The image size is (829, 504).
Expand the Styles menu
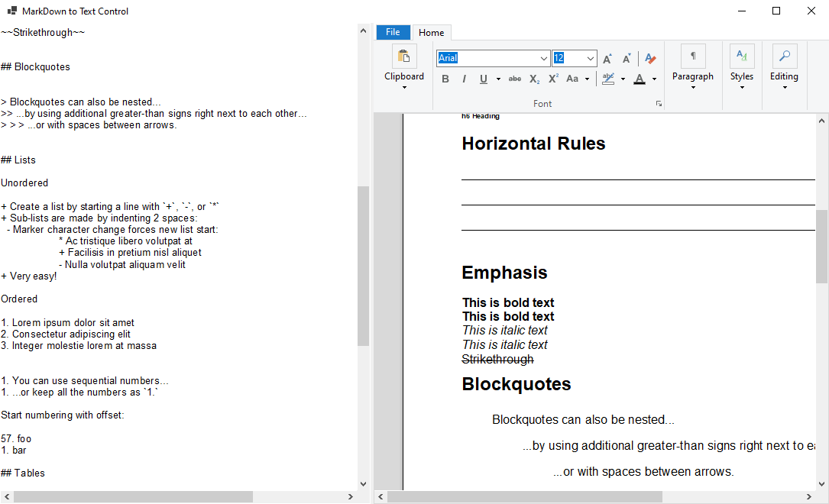coord(742,86)
